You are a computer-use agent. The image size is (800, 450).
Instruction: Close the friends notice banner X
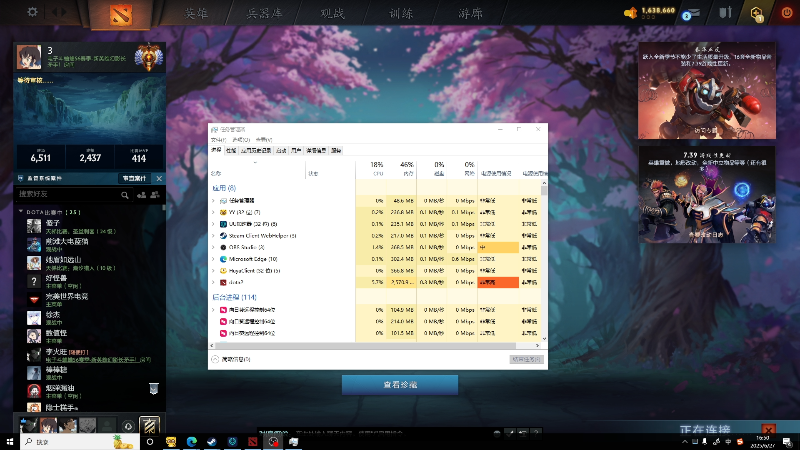(159, 178)
